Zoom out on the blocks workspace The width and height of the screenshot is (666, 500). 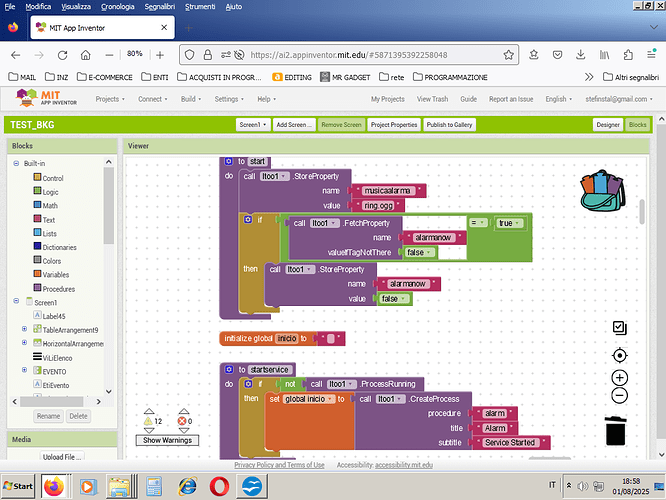coord(619,395)
